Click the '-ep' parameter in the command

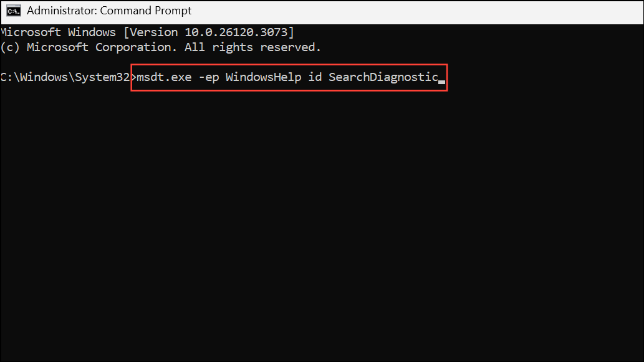point(209,77)
